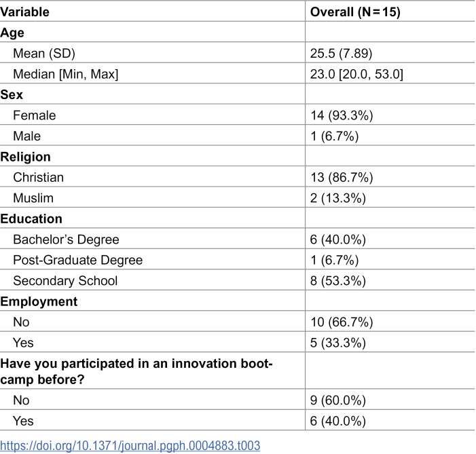Viewport: 476px width, 454px height.
Task: Select the 'Christian' row label
Action: [38, 177]
